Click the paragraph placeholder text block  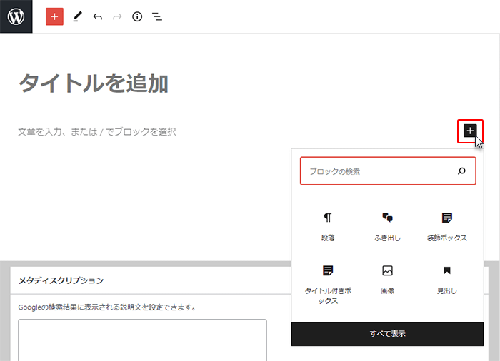click(x=97, y=132)
